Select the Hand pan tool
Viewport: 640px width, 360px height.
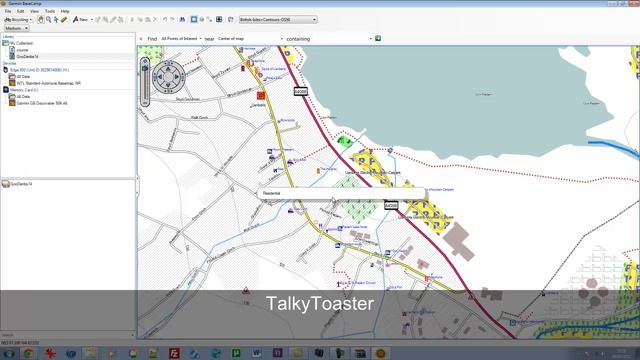40,20
